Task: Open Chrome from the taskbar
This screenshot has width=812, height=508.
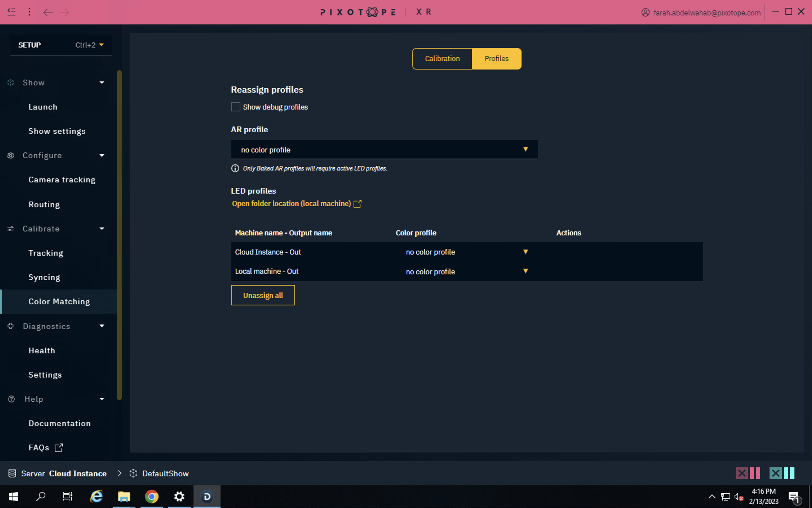Action: (152, 496)
